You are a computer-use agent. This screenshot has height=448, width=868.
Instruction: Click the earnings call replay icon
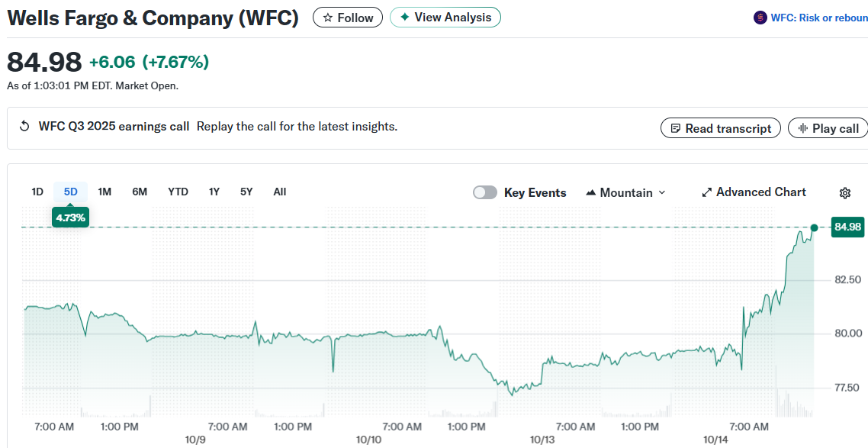[24, 127]
